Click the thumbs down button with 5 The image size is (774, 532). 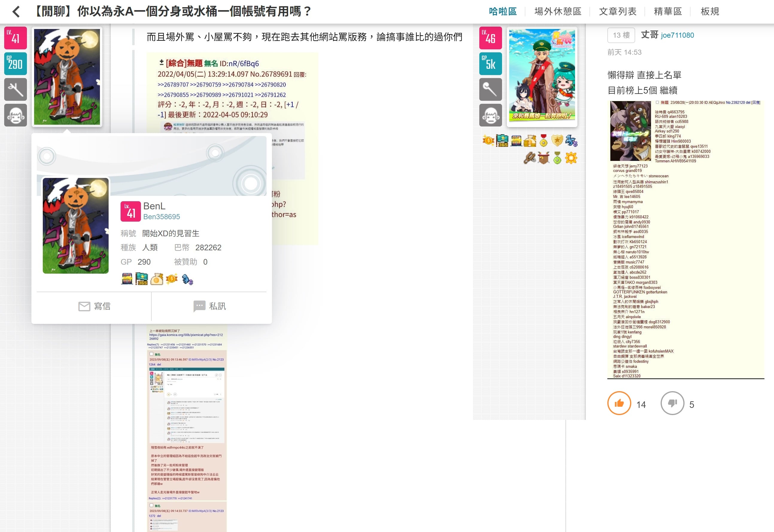pyautogui.click(x=672, y=403)
